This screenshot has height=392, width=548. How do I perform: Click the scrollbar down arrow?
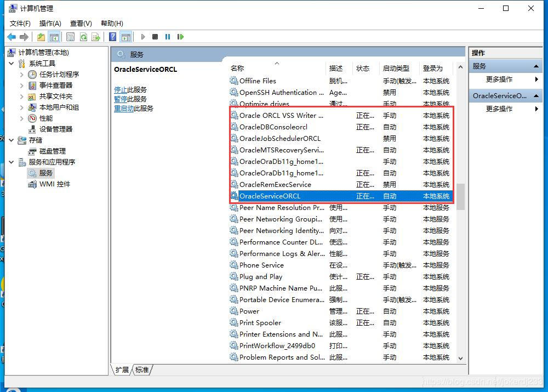click(460, 358)
